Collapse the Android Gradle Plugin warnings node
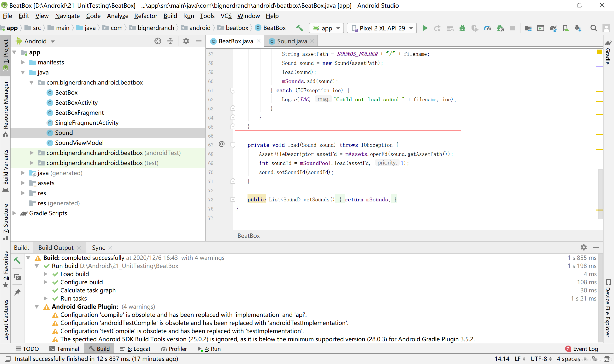Image resolution: width=614 pixels, height=364 pixels. point(37,307)
